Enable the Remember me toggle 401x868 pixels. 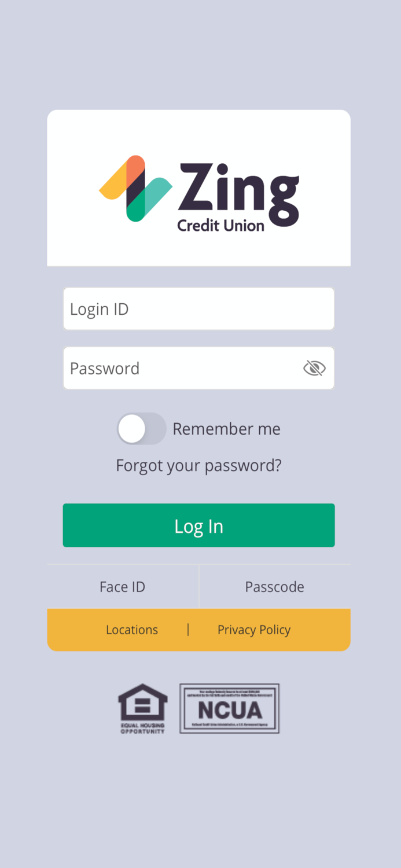[142, 428]
